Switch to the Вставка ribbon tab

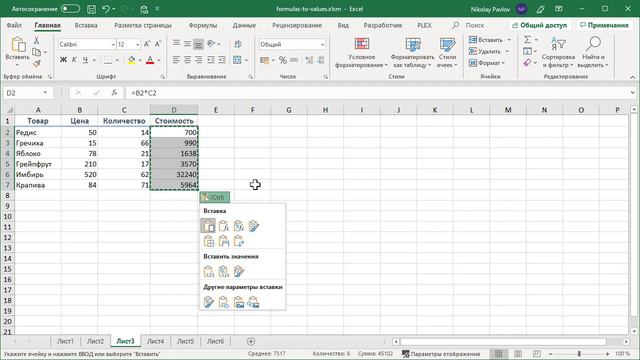click(86, 25)
